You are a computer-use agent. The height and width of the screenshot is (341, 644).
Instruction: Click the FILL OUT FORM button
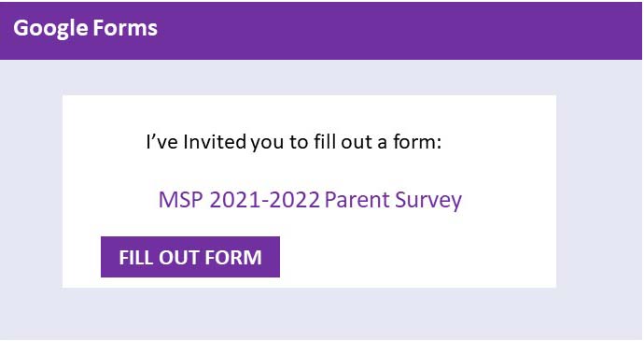pyautogui.click(x=190, y=257)
